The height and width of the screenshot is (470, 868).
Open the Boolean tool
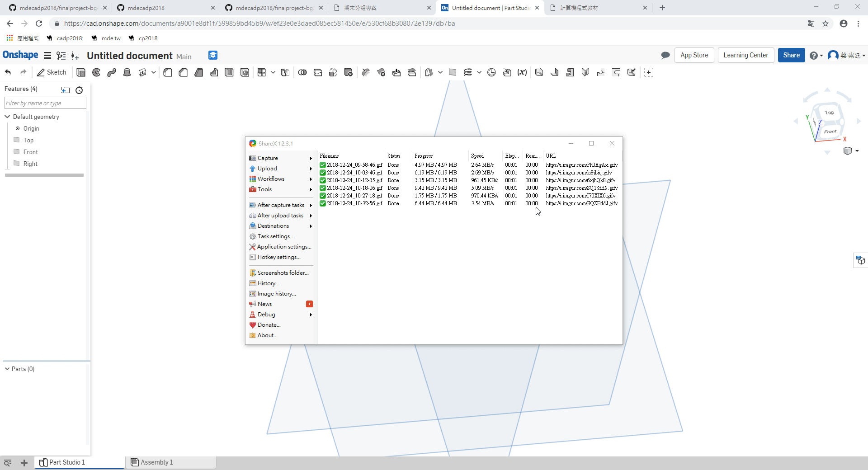point(302,72)
